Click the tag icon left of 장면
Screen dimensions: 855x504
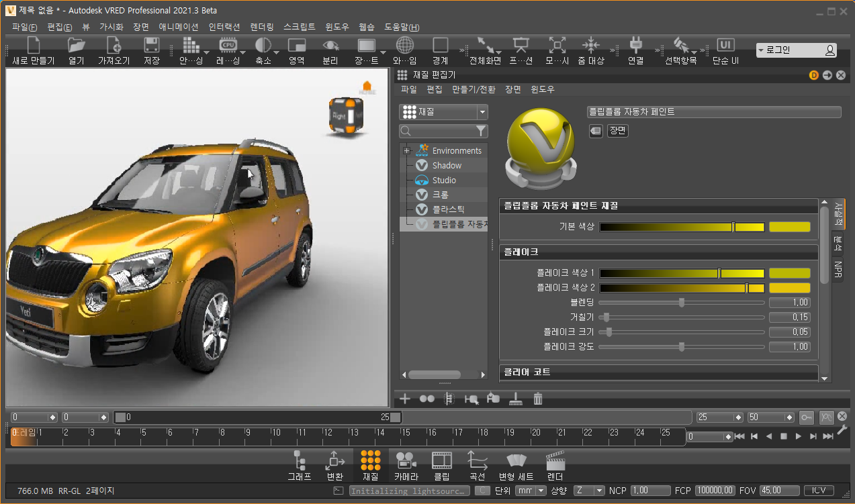click(x=596, y=132)
